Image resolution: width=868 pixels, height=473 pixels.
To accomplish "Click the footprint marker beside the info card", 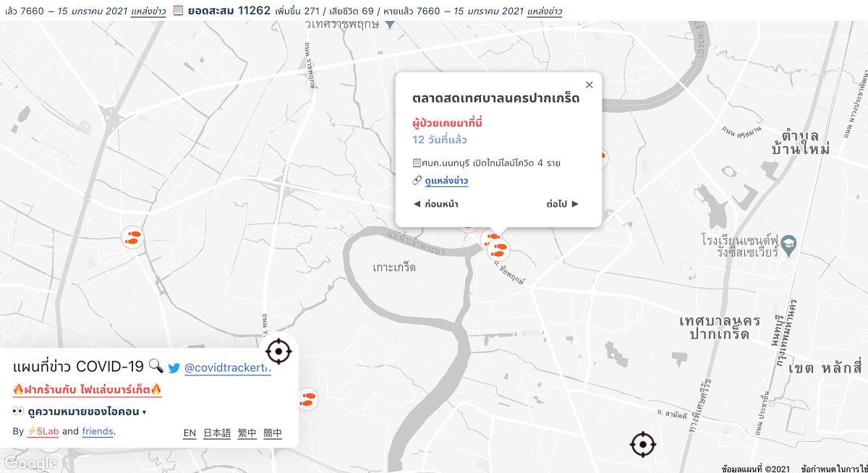I will tap(308, 399).
